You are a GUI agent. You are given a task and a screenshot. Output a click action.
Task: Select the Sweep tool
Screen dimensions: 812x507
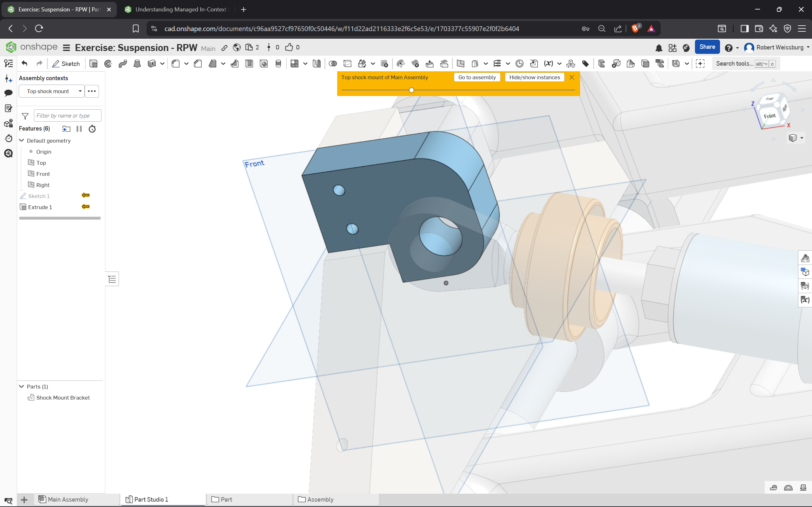click(x=122, y=64)
